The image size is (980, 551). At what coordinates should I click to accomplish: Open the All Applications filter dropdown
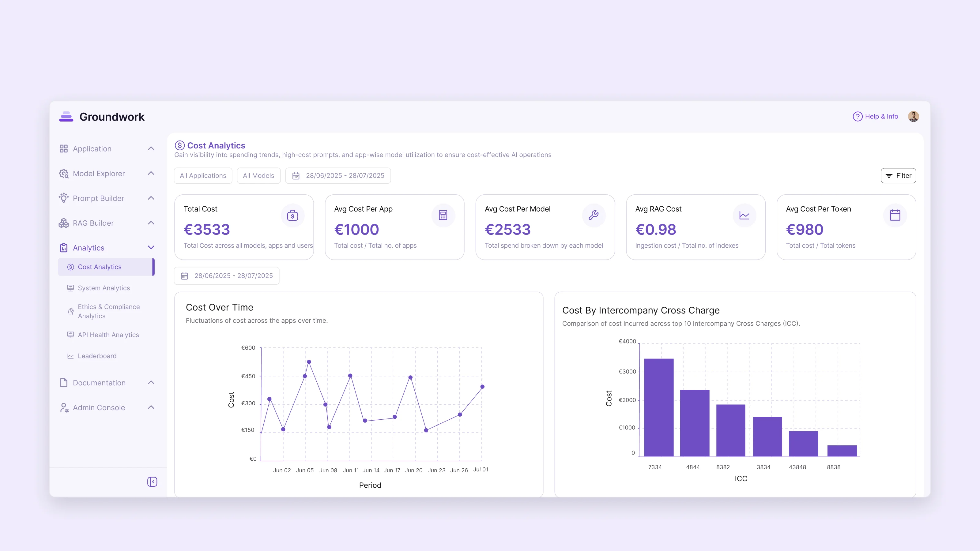pyautogui.click(x=203, y=176)
